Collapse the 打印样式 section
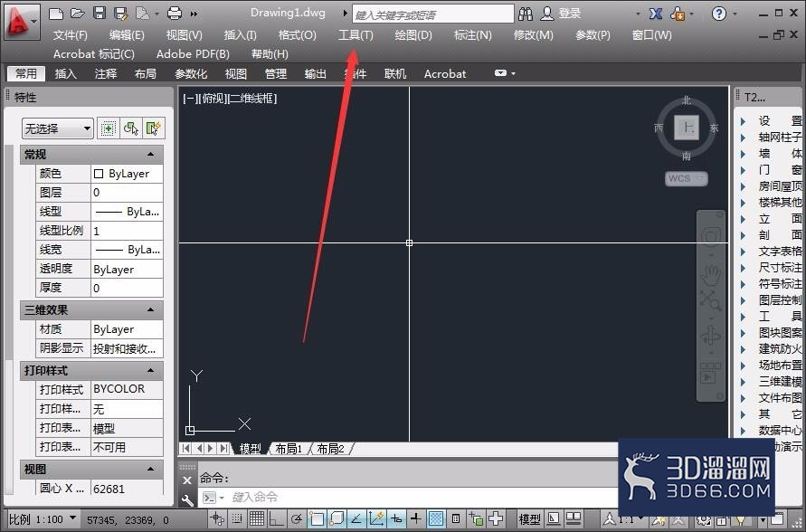Image resolution: width=806 pixels, height=532 pixels. pyautogui.click(x=150, y=370)
